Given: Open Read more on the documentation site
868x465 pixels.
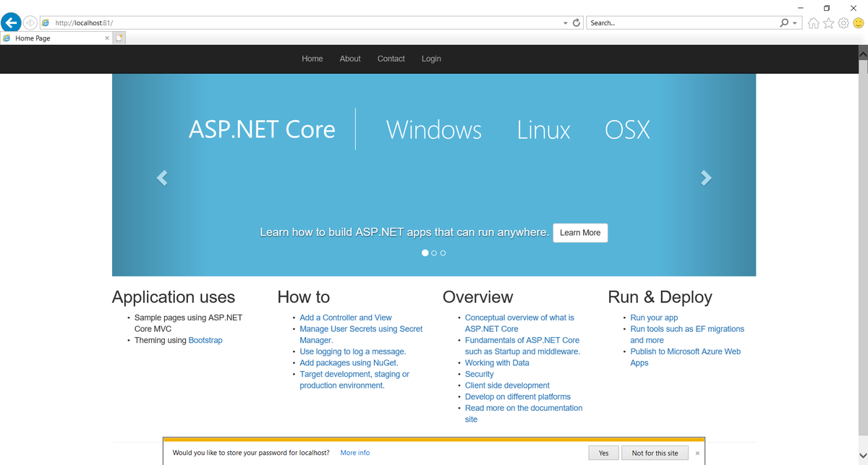Looking at the screenshot, I should point(524,414).
